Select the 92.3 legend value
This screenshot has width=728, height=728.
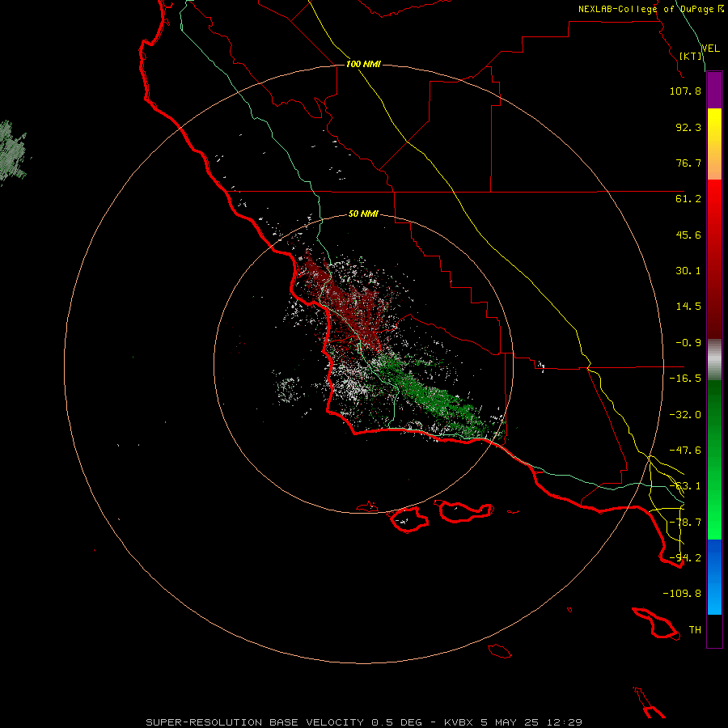point(688,127)
